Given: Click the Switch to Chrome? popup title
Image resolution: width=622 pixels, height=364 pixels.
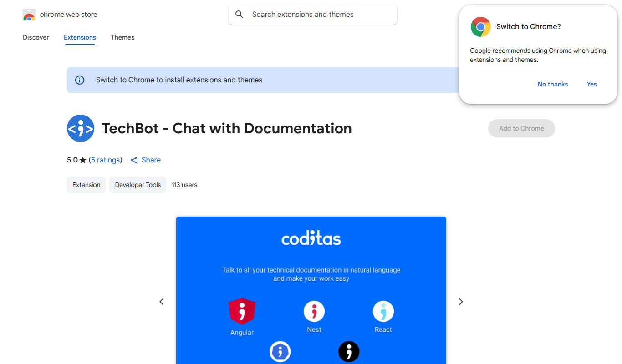Looking at the screenshot, I should click(x=529, y=27).
